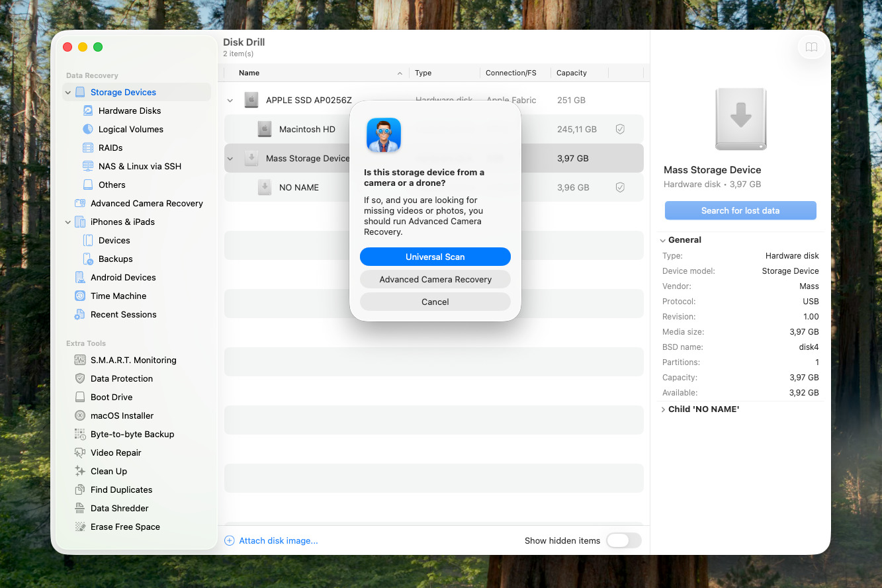Collapse the APPLE SSD AP0256Z disk row

(x=230, y=101)
